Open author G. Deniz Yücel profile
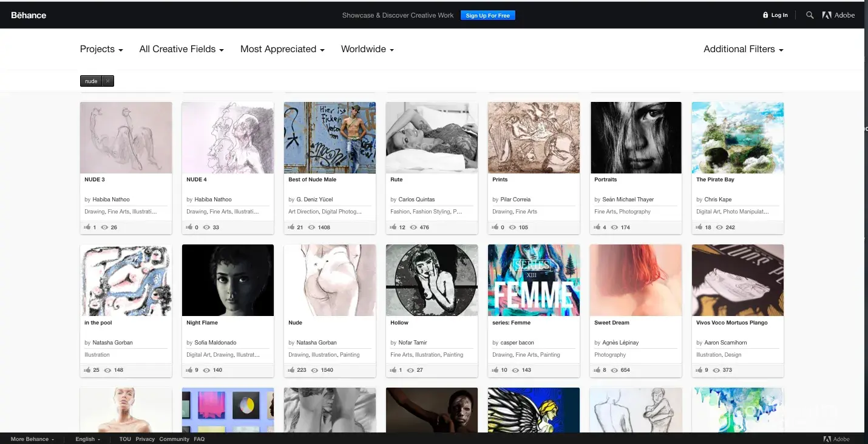Screen dimensions: 868x444 click(314, 200)
